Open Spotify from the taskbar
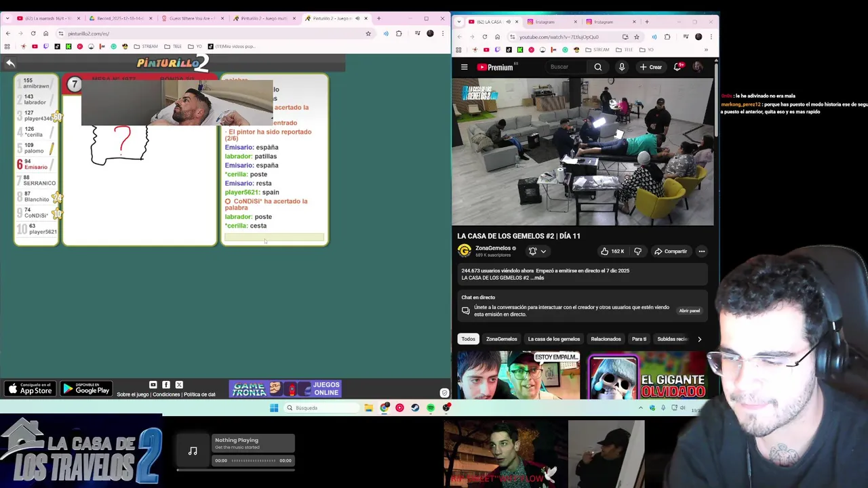This screenshot has width=868, height=488. click(431, 408)
